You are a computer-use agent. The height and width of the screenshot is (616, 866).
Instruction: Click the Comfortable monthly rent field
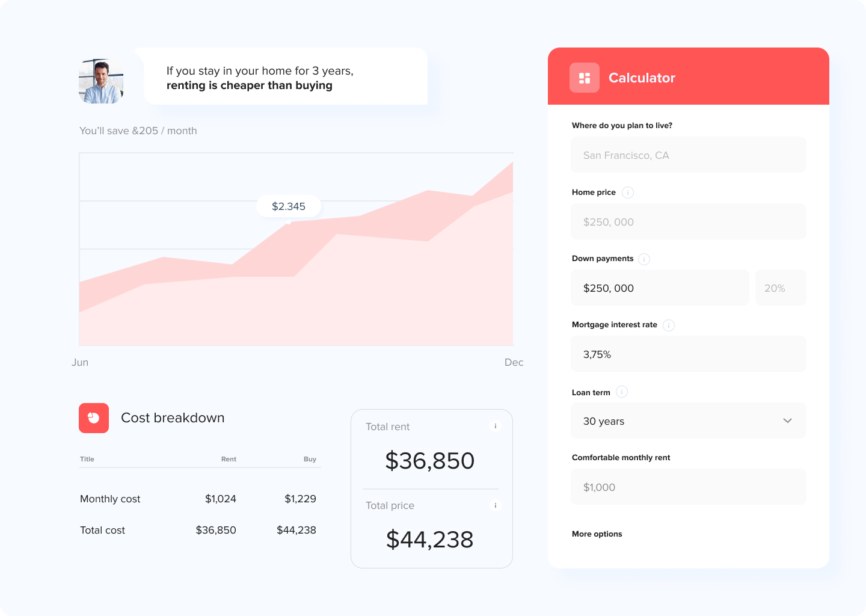pyautogui.click(x=688, y=487)
